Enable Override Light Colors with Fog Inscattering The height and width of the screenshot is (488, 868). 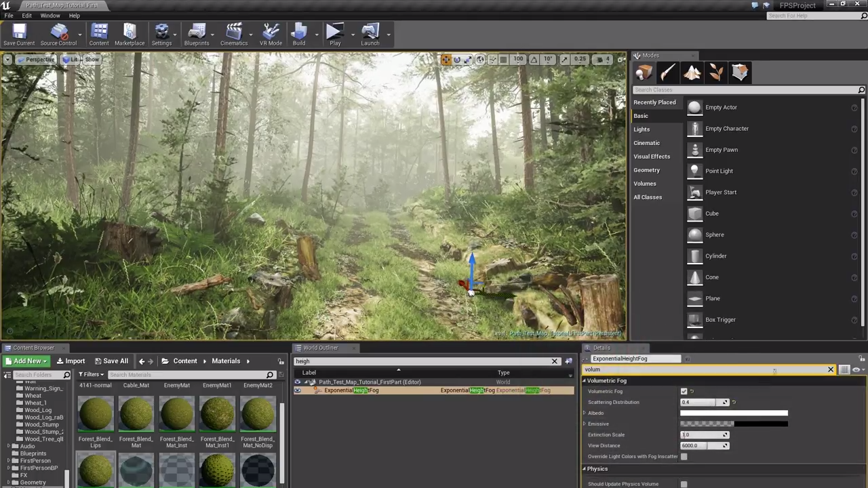pos(684,456)
